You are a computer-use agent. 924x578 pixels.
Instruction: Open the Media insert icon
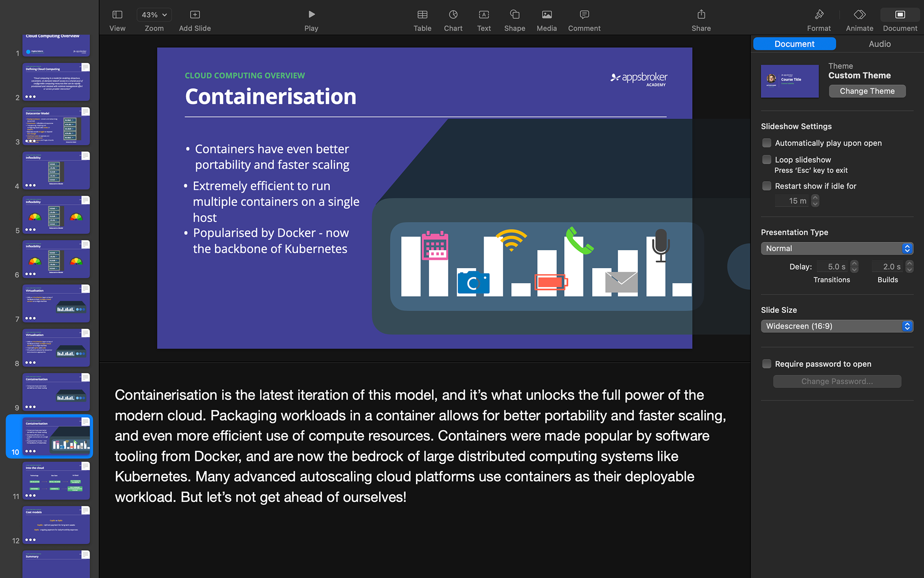click(x=546, y=15)
